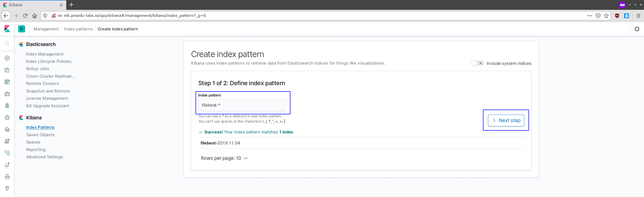Viewport: 644px width, 197px height.
Task: Click into the Index pattern text field
Action: (242, 105)
